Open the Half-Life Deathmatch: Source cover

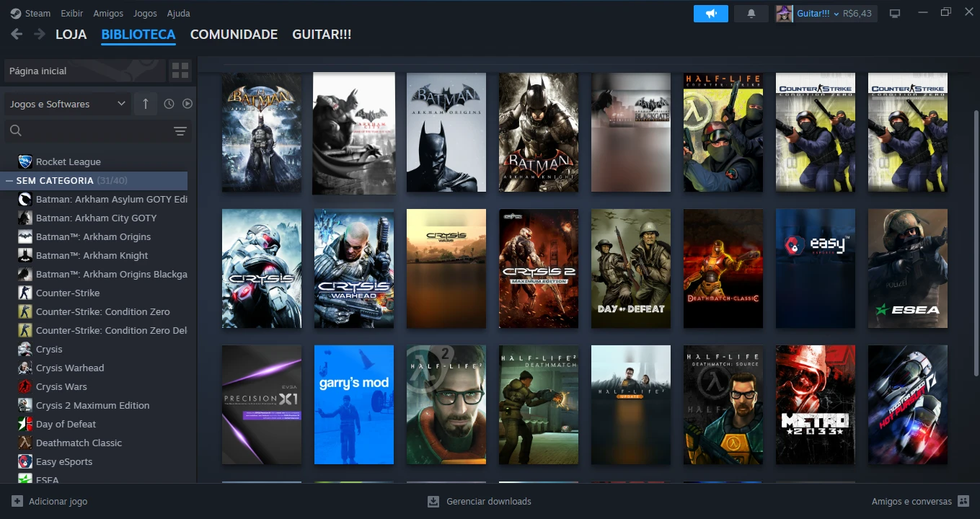[723, 404]
